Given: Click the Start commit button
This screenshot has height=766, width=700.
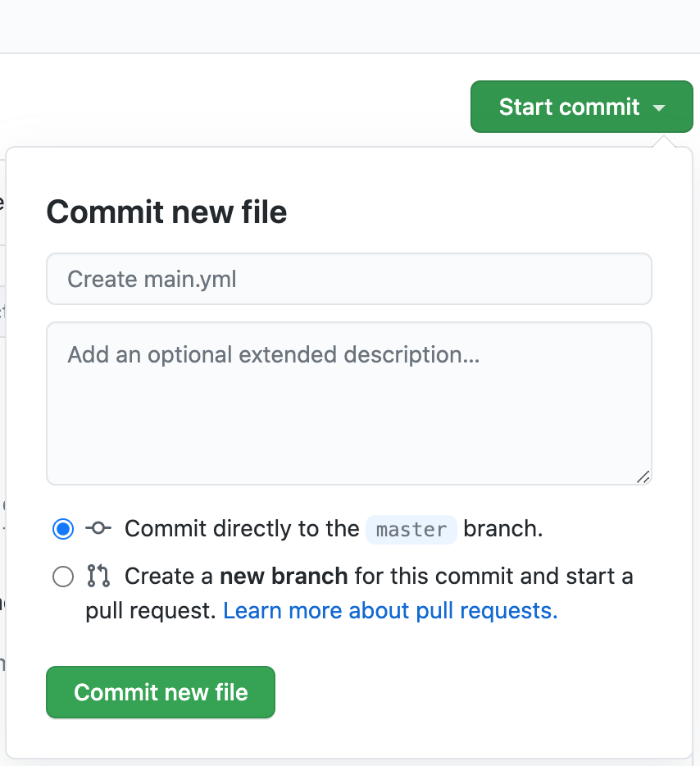Looking at the screenshot, I should coord(581,107).
